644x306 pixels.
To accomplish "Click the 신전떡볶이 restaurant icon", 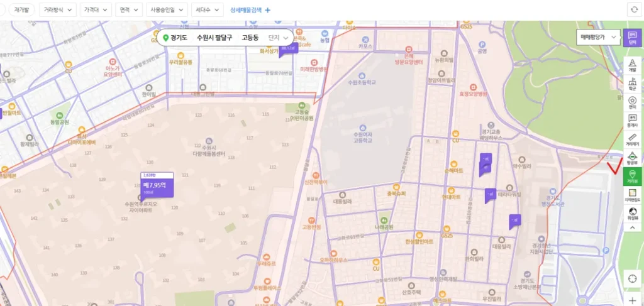I will [x=316, y=175].
